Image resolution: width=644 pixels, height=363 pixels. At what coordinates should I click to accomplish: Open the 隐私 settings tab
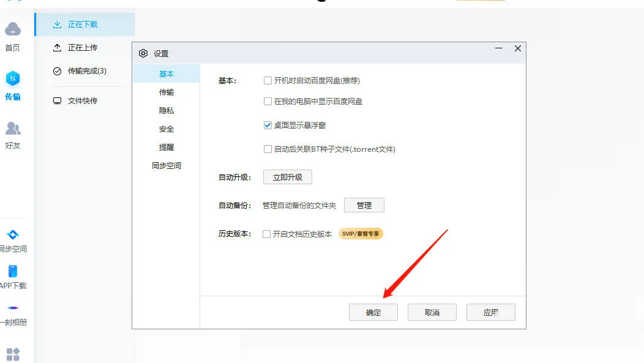(x=167, y=110)
